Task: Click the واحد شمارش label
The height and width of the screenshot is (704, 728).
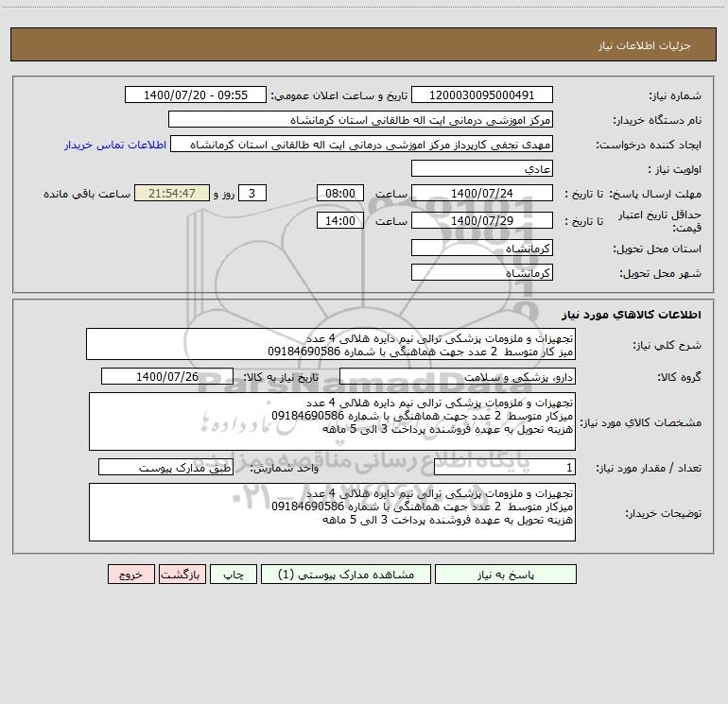Action: [x=285, y=469]
